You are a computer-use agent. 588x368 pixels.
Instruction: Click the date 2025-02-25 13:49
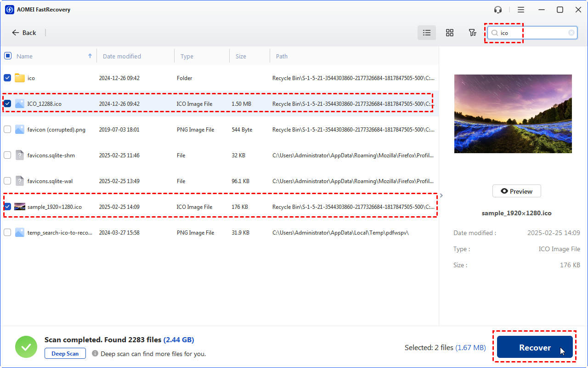(x=119, y=181)
